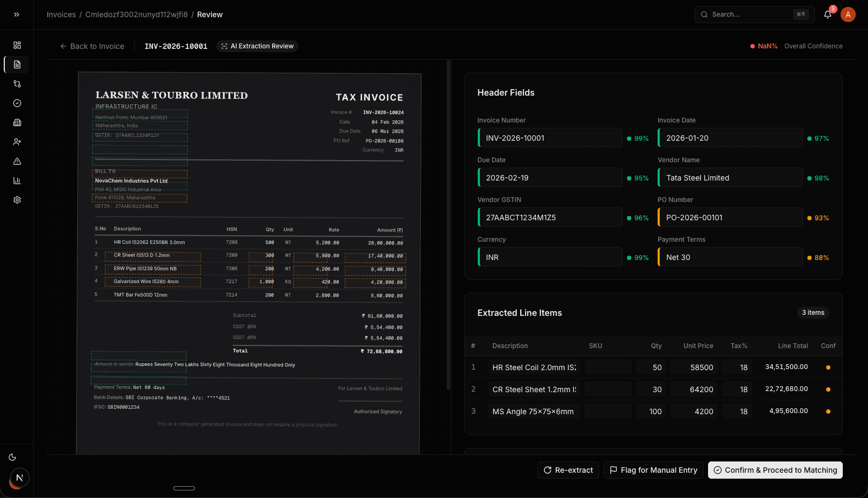
Task: Open the AI Extraction Review badge
Action: pos(257,46)
